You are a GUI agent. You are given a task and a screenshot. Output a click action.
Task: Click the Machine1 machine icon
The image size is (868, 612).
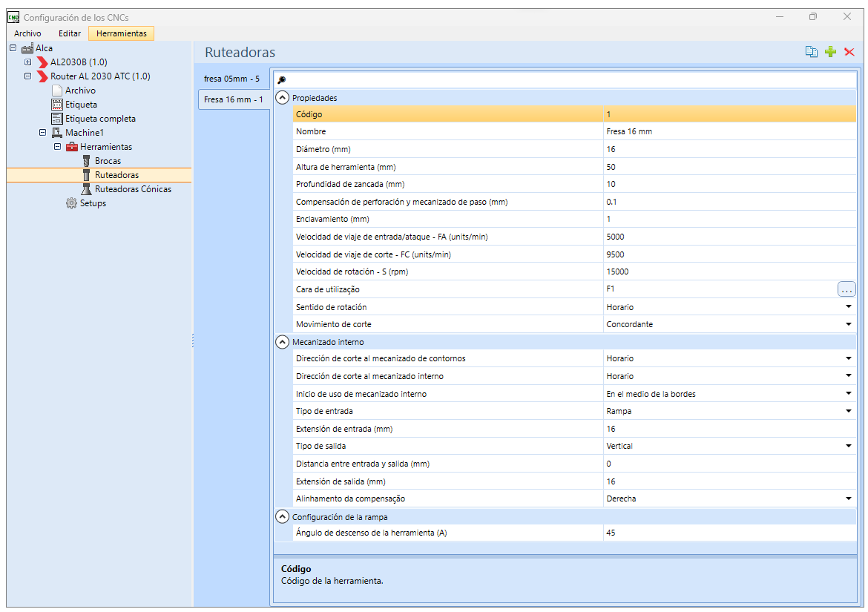point(57,133)
